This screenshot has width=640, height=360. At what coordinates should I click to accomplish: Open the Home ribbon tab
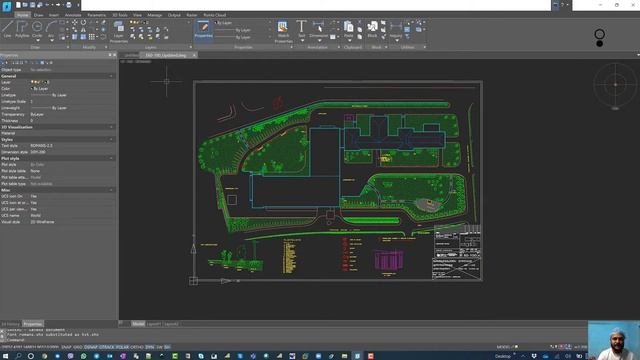click(x=23, y=15)
